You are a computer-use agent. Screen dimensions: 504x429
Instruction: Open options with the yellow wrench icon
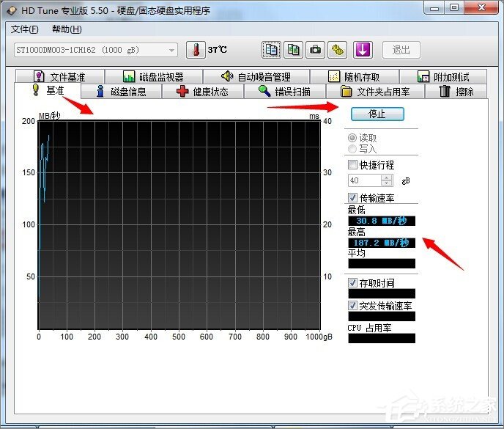[x=337, y=50]
